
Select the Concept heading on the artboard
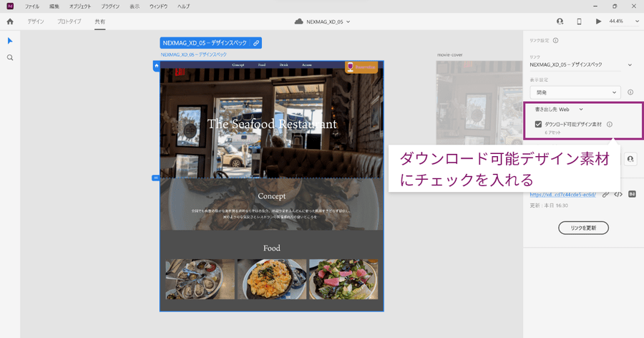[x=271, y=196]
